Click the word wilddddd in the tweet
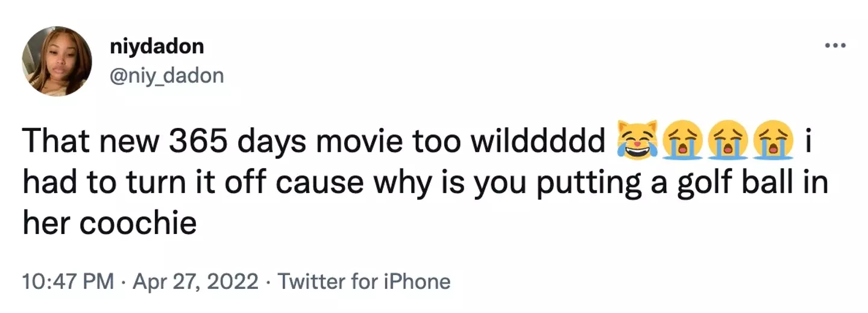 pyautogui.click(x=539, y=141)
